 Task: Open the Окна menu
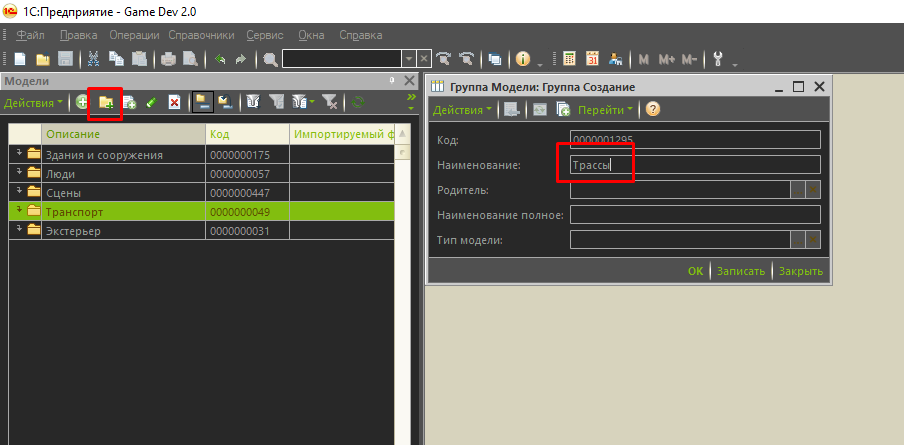pyautogui.click(x=311, y=35)
